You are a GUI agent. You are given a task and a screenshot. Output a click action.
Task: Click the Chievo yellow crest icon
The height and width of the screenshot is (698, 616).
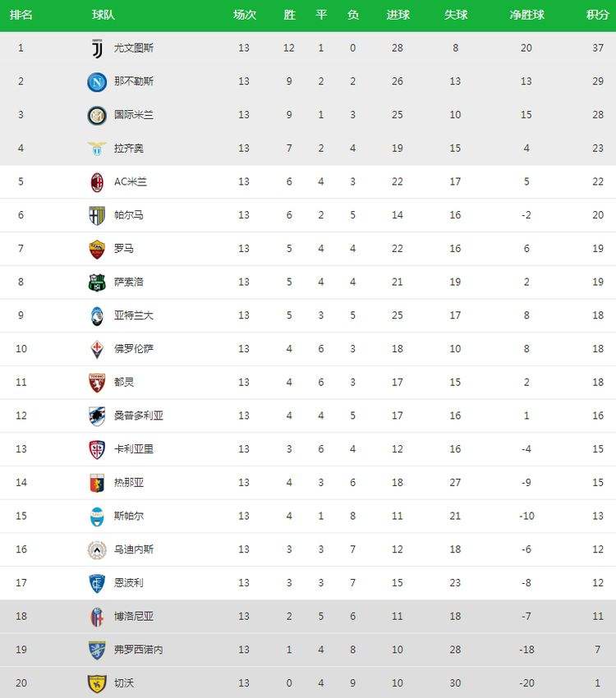(x=97, y=684)
